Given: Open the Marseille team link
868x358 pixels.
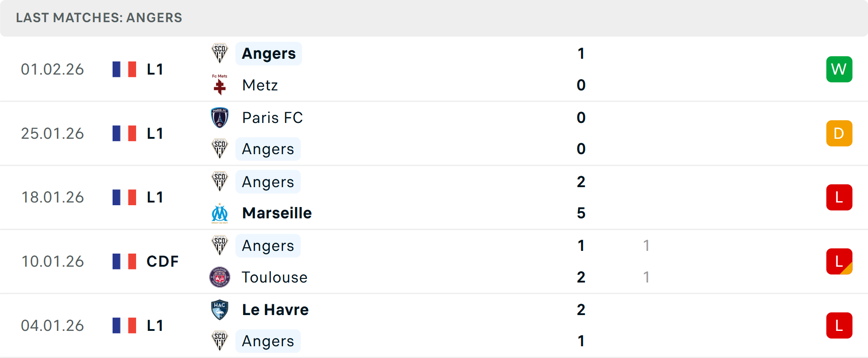Looking at the screenshot, I should point(277,213).
